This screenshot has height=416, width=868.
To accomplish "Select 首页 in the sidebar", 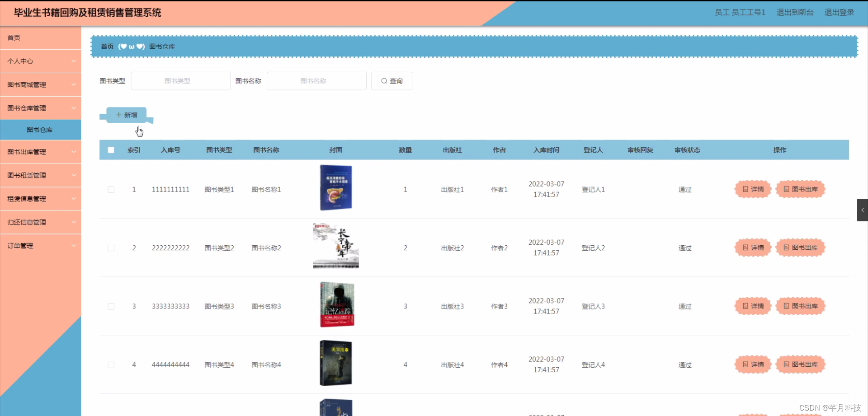I will (x=13, y=38).
